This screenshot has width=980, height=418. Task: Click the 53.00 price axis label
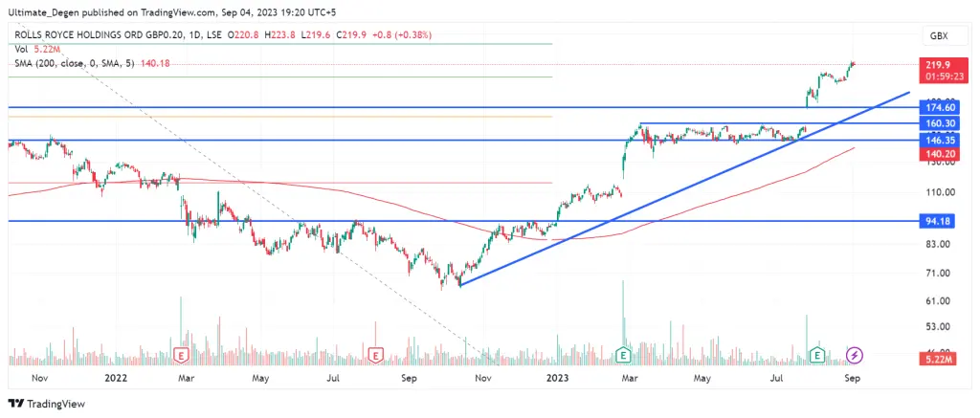[940, 327]
